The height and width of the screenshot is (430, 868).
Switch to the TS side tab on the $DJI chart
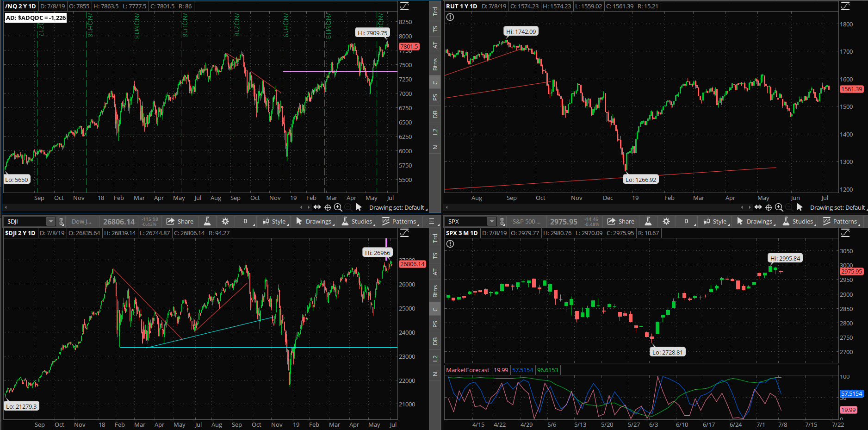click(x=435, y=256)
